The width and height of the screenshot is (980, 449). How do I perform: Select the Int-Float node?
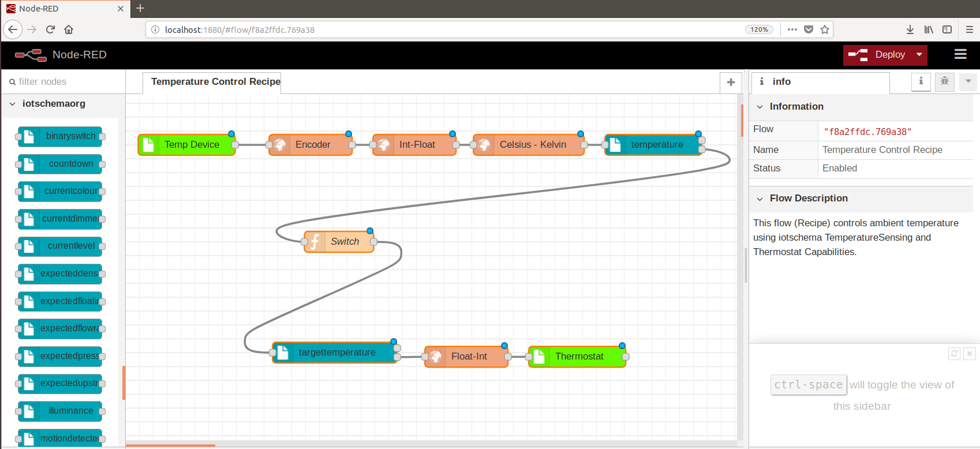414,145
